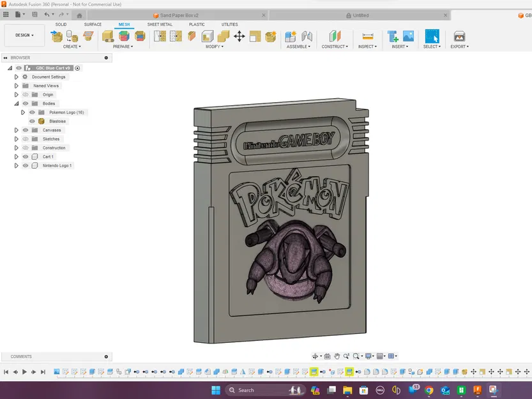Click the Pan icon in the navigation bar
Screen dimensions: 532x399
click(337, 356)
